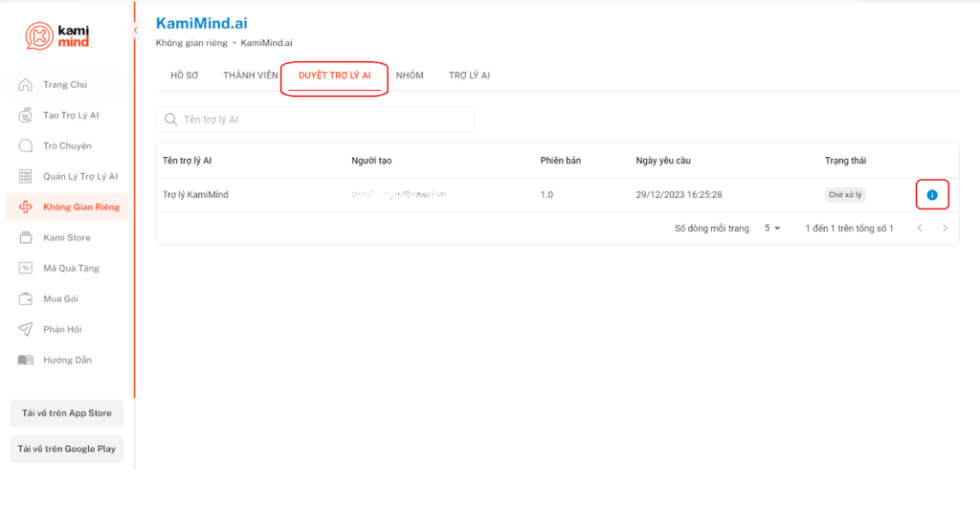Open Mã Quà Tặng menu label
This screenshot has height=510, width=980.
(71, 268)
